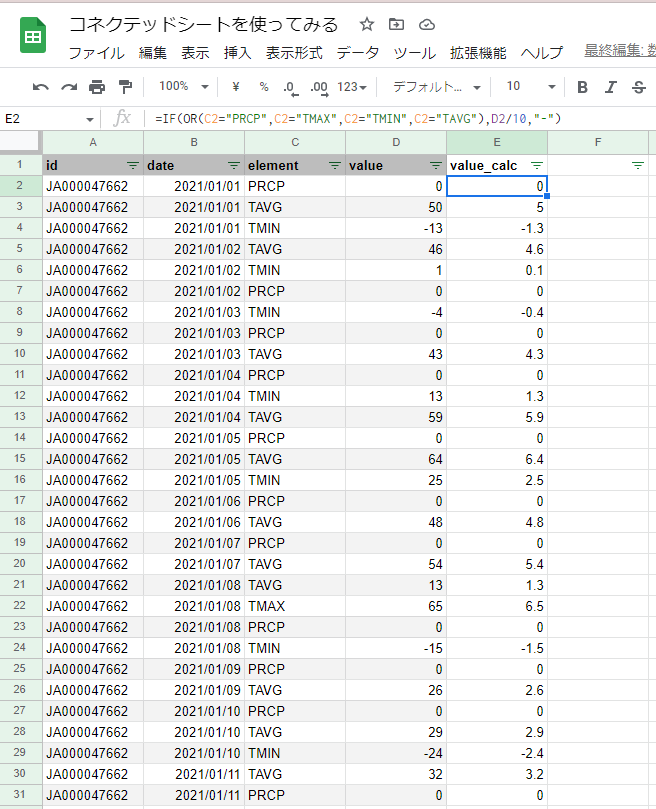Star this spreadsheet document

(x=366, y=24)
